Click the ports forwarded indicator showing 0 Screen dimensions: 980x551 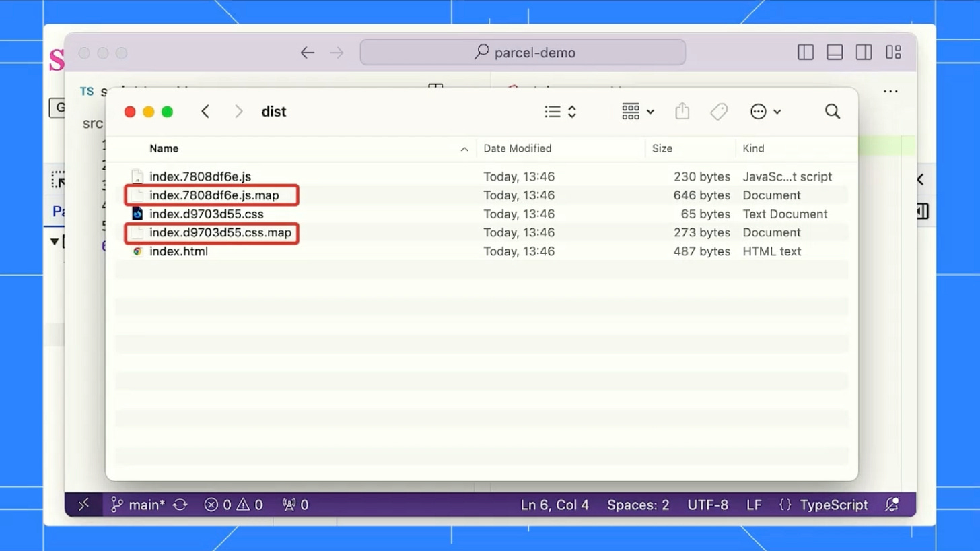pyautogui.click(x=295, y=505)
